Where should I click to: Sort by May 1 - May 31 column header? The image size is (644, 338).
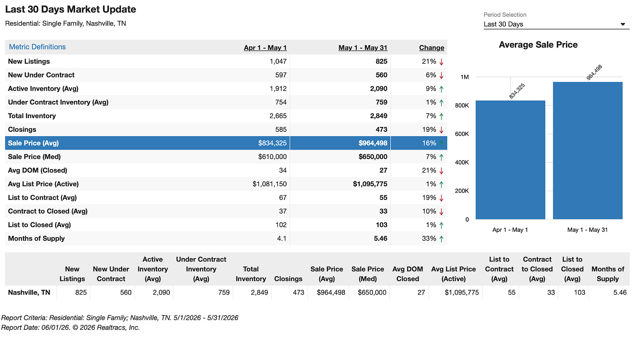363,48
